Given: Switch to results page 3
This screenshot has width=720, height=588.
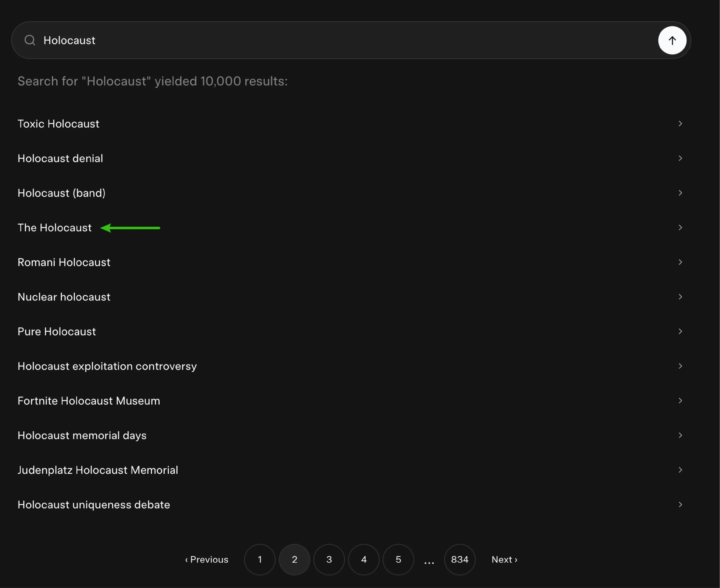Looking at the screenshot, I should pyautogui.click(x=329, y=560).
